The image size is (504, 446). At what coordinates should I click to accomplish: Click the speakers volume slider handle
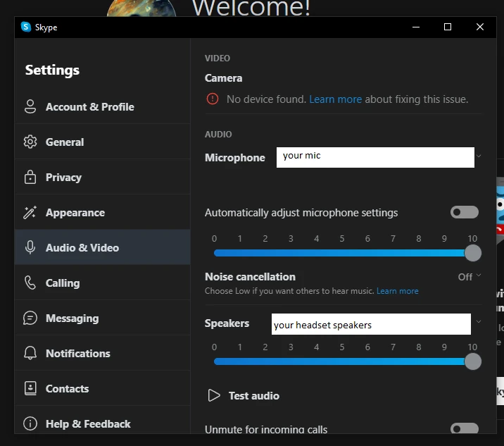472,361
